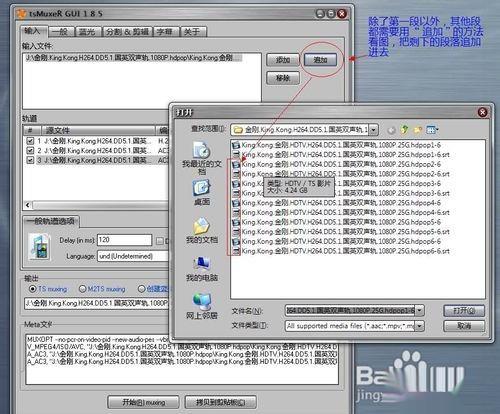Uncheck track 1 in the track list
500x414 pixels.
[30, 141]
